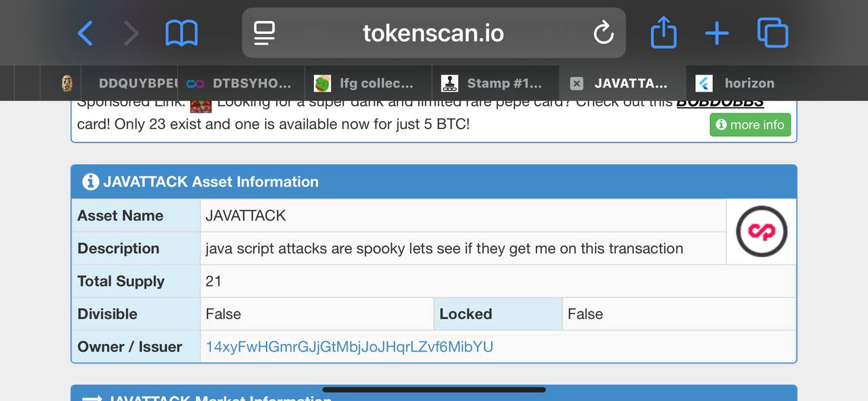Open the owner address 14xyFwHGmr link
This screenshot has width=868, height=401.
(x=349, y=347)
